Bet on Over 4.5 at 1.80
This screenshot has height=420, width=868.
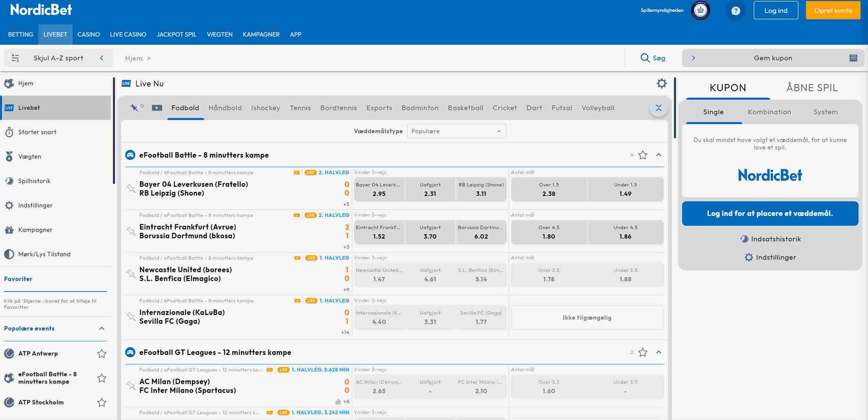549,232
